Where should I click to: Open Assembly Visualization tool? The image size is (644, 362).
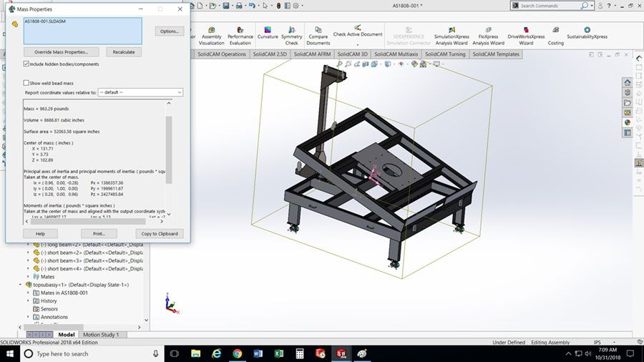click(x=212, y=36)
